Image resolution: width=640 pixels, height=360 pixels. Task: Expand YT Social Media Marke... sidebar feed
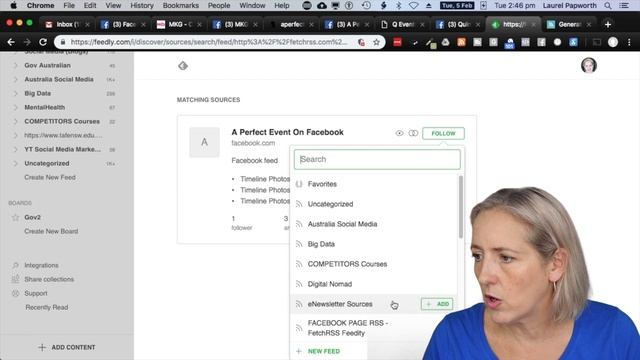pyautogui.click(x=16, y=149)
